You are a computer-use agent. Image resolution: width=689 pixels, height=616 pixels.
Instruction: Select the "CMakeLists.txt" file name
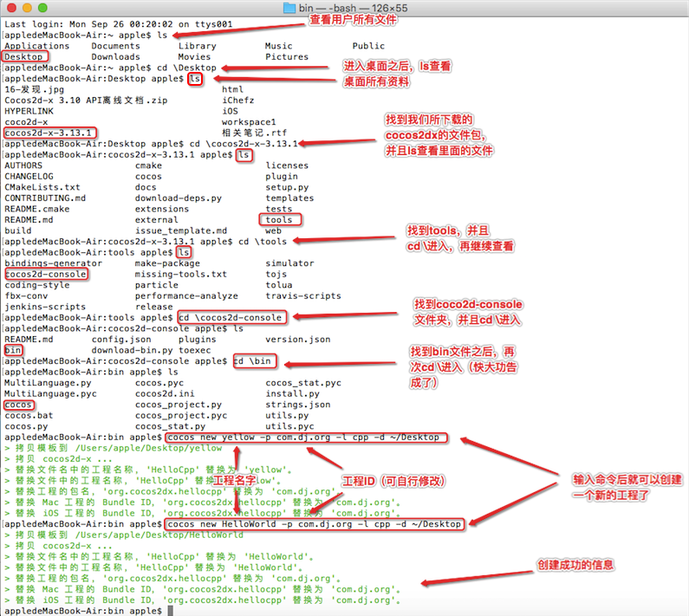pos(42,187)
